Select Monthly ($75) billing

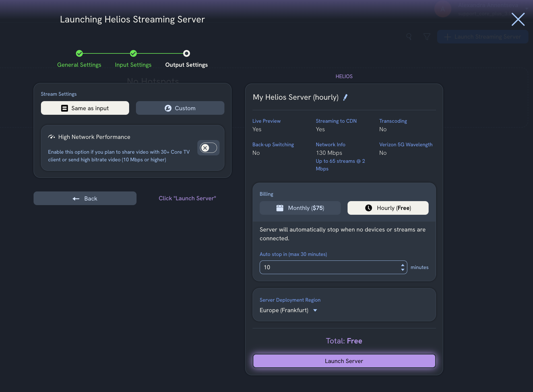(300, 208)
